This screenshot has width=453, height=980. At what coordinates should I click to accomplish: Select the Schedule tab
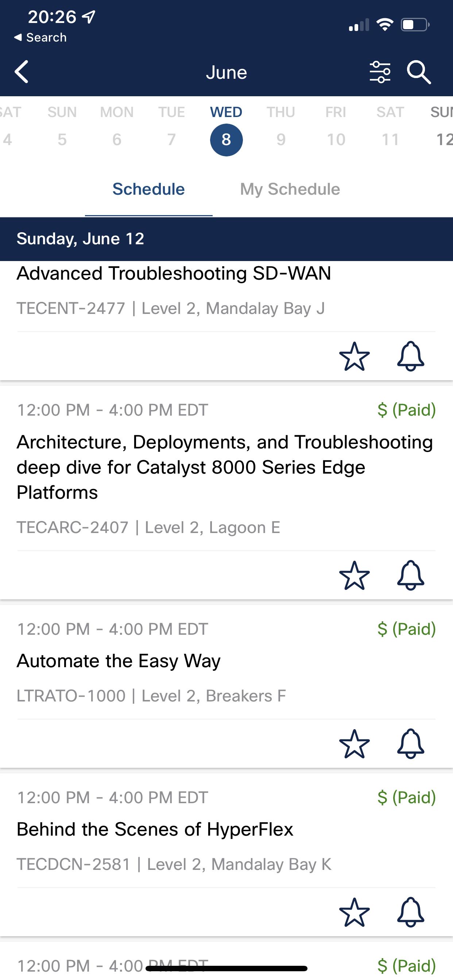(x=148, y=189)
